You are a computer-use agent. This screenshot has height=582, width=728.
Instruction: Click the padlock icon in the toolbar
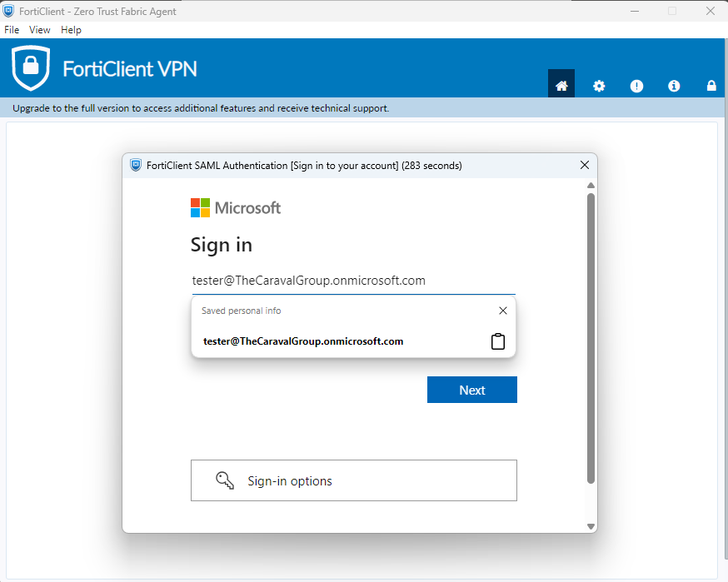click(x=711, y=86)
